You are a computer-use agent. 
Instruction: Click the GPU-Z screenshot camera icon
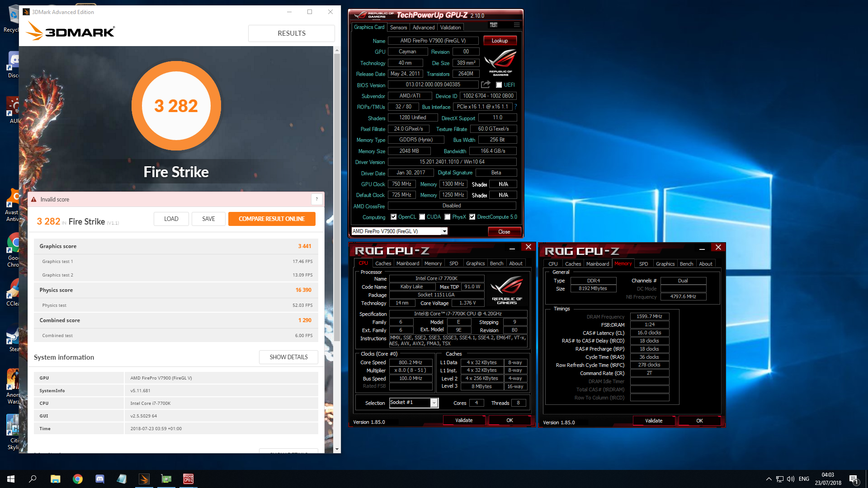[494, 25]
